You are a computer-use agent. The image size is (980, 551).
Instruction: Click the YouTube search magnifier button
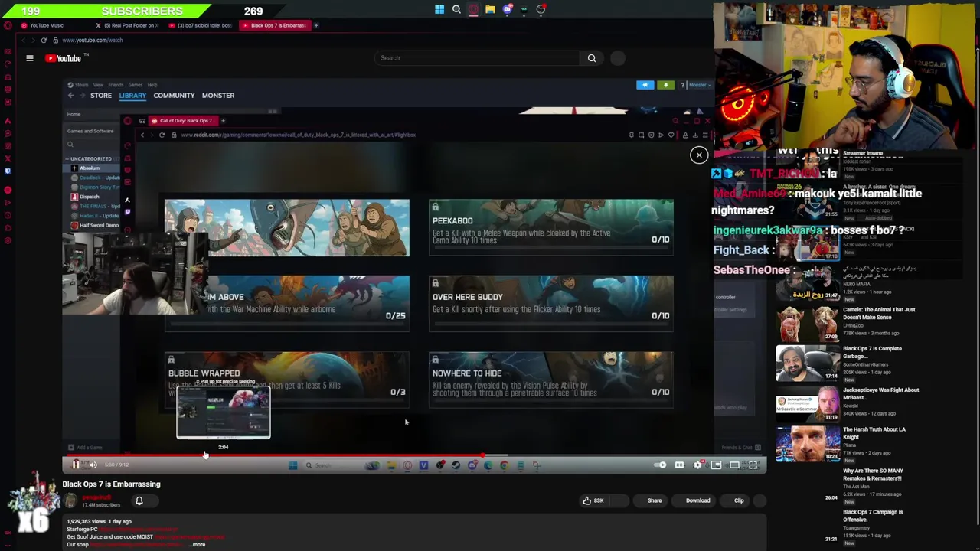tap(592, 58)
